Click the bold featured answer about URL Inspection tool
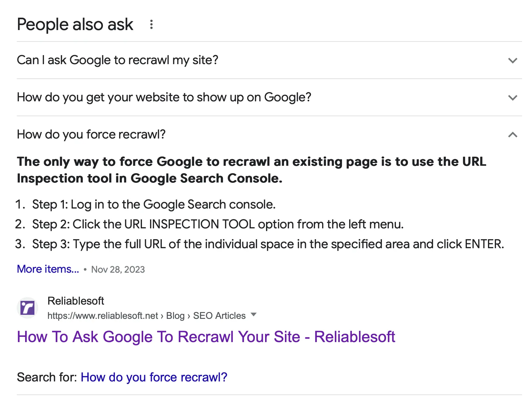The width and height of the screenshot is (532, 396). (251, 170)
